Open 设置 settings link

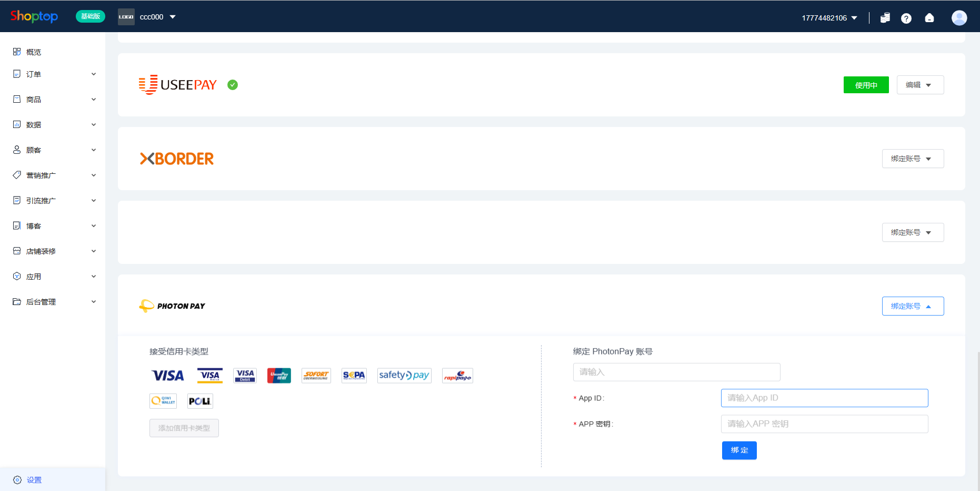(x=34, y=480)
